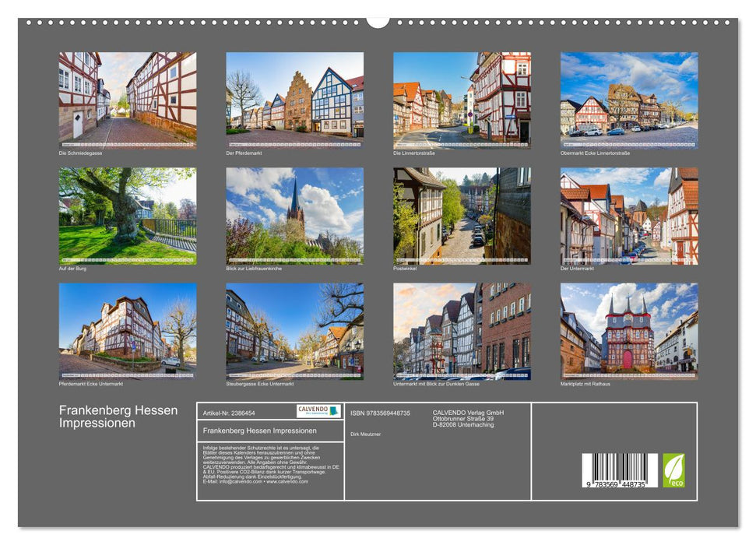Image resolution: width=756 pixels, height=545 pixels.
Task: Click the green eco leaf icon
Action: pyautogui.click(x=673, y=470)
